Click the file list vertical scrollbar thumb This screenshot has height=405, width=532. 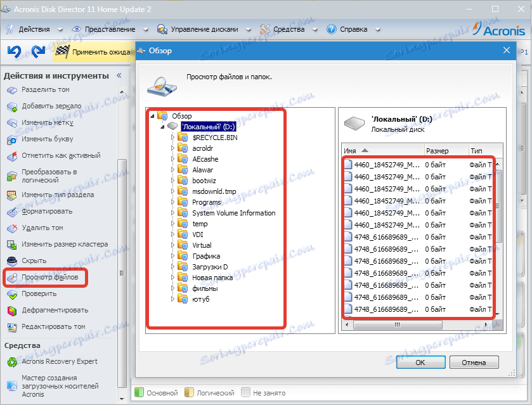tap(498, 206)
